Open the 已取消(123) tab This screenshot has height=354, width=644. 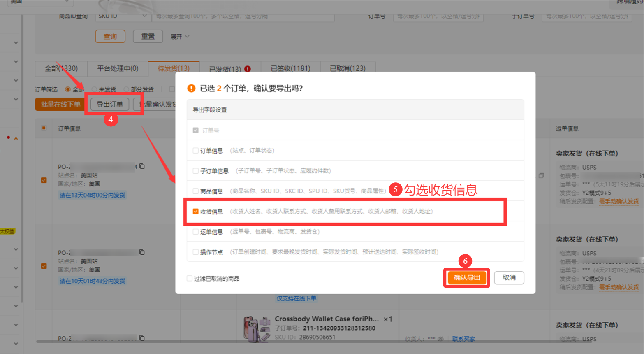(x=347, y=68)
